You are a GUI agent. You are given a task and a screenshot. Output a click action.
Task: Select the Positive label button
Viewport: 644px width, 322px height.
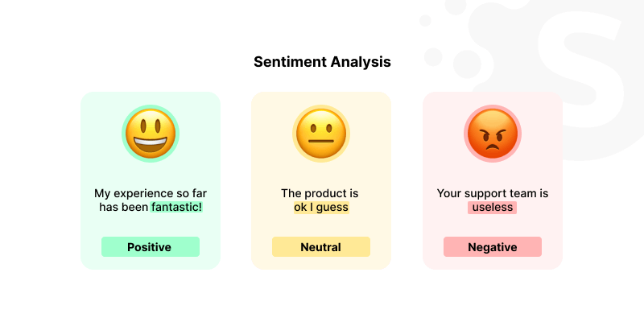click(151, 247)
